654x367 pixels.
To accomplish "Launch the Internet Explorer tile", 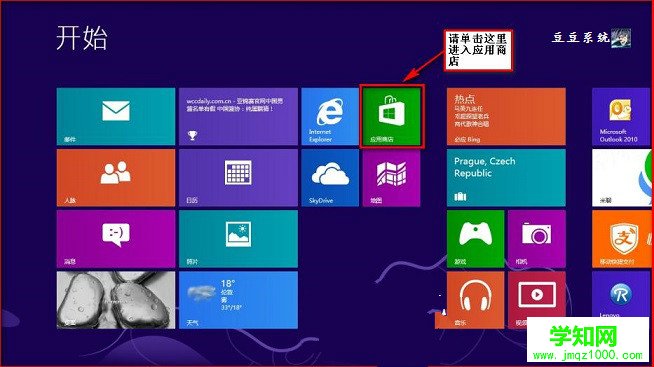I will [330, 116].
